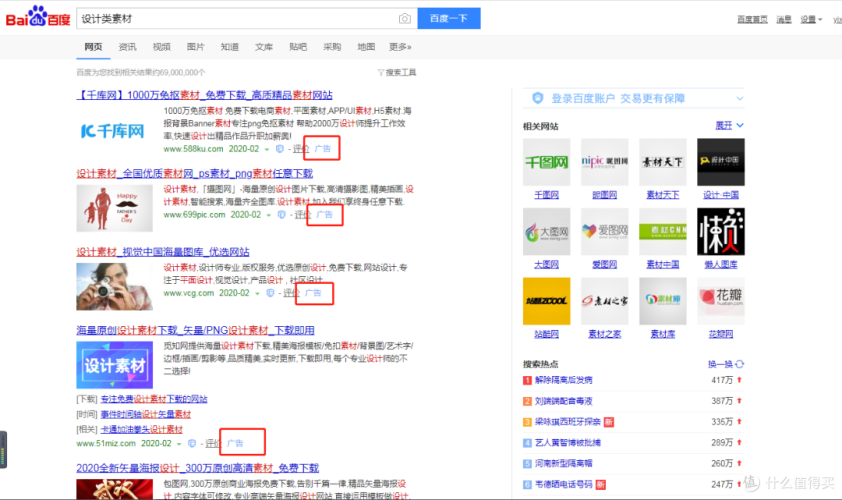842x500 pixels.
Task: Open 百度首页 link in header
Action: (x=752, y=19)
